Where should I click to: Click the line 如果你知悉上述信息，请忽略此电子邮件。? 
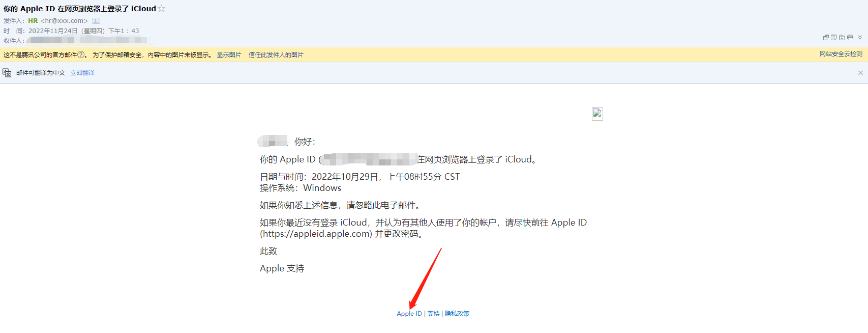click(x=340, y=205)
